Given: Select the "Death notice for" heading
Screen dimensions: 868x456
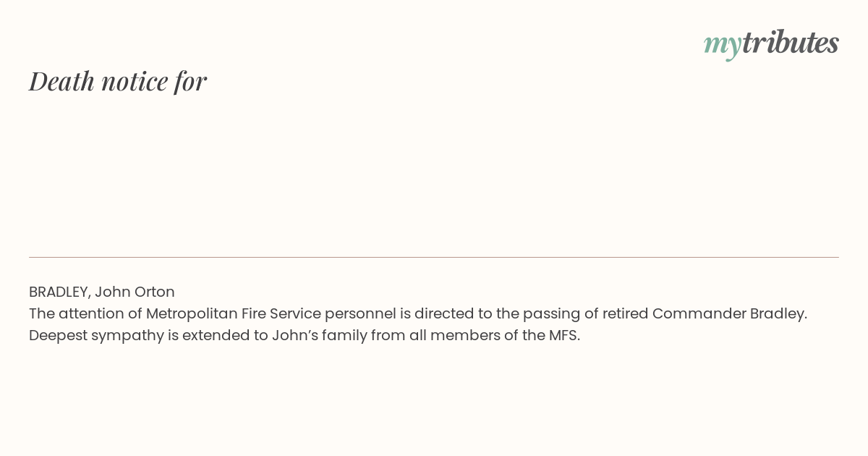Looking at the screenshot, I should click(x=118, y=81).
